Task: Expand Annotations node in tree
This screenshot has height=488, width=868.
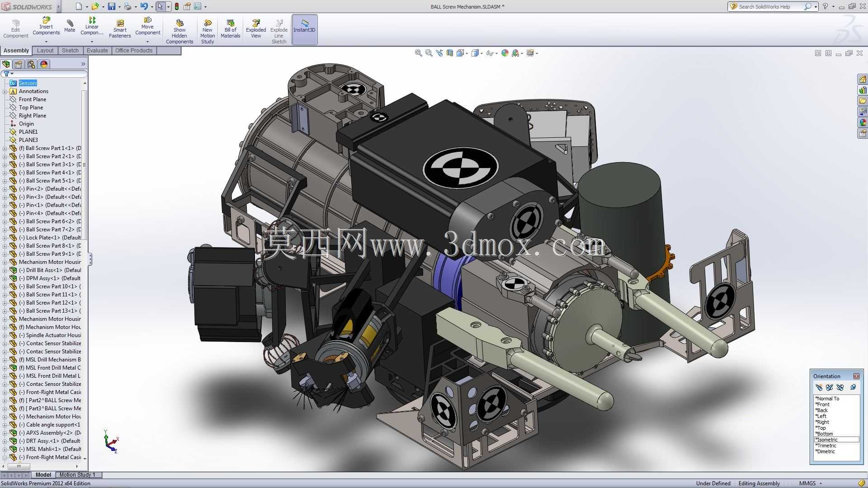Action: click(5, 91)
